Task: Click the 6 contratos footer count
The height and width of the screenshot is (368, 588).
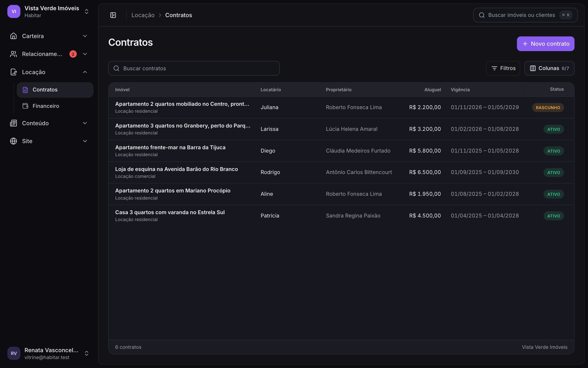Action: pyautogui.click(x=128, y=347)
